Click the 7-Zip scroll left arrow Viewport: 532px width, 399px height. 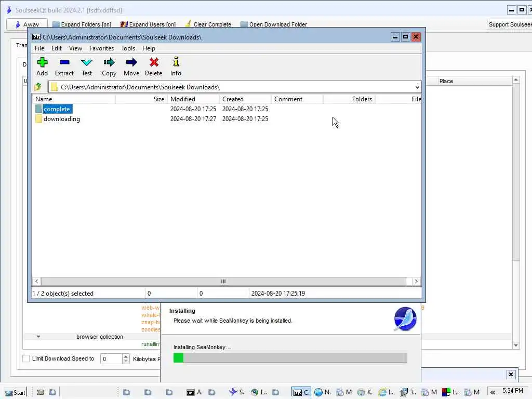[x=37, y=281]
